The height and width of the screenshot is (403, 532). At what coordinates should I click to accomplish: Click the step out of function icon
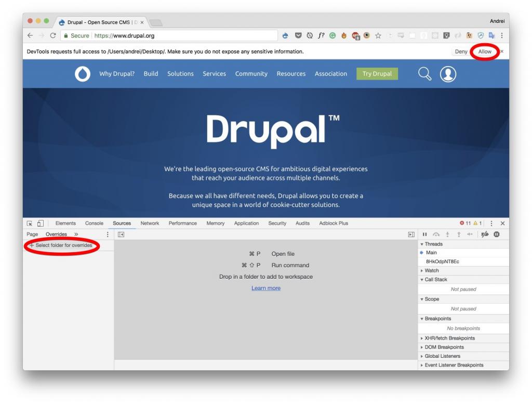click(x=459, y=235)
